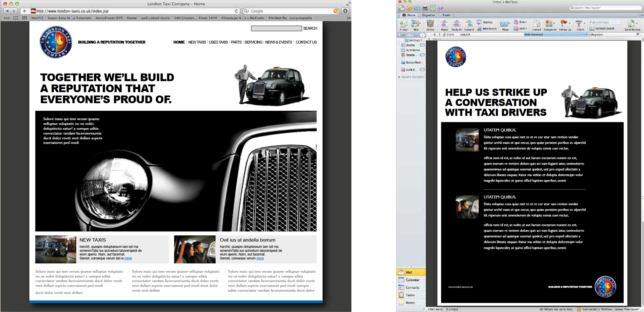The height and width of the screenshot is (312, 644).
Task: Open the Reading List icon in bookmarks bar
Action: click(x=16, y=18)
